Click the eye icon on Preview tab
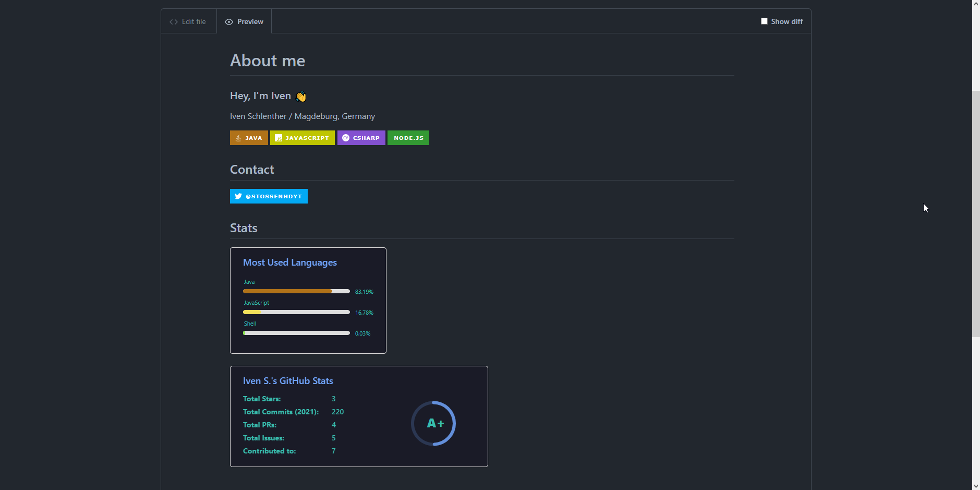The height and width of the screenshot is (490, 980). click(x=229, y=22)
